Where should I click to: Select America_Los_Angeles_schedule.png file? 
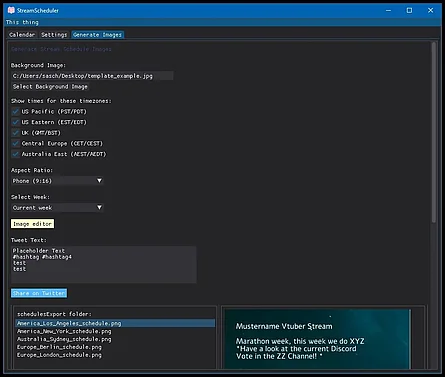click(x=115, y=323)
